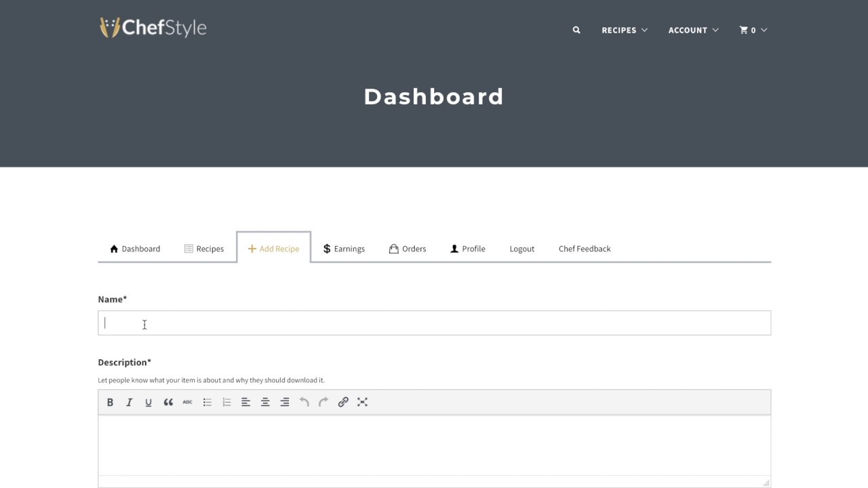
Task: Align description text center
Action: point(265,402)
